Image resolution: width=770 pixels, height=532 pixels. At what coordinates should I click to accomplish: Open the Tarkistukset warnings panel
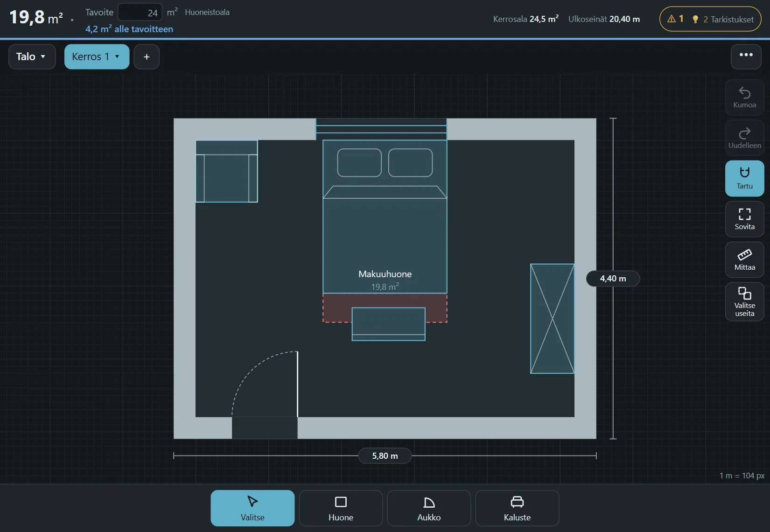point(710,19)
